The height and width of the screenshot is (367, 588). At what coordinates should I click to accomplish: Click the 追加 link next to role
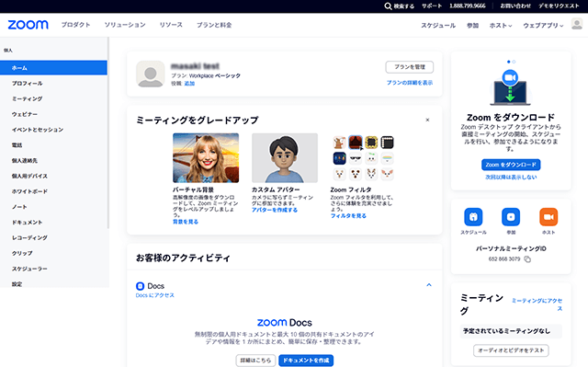(x=189, y=84)
